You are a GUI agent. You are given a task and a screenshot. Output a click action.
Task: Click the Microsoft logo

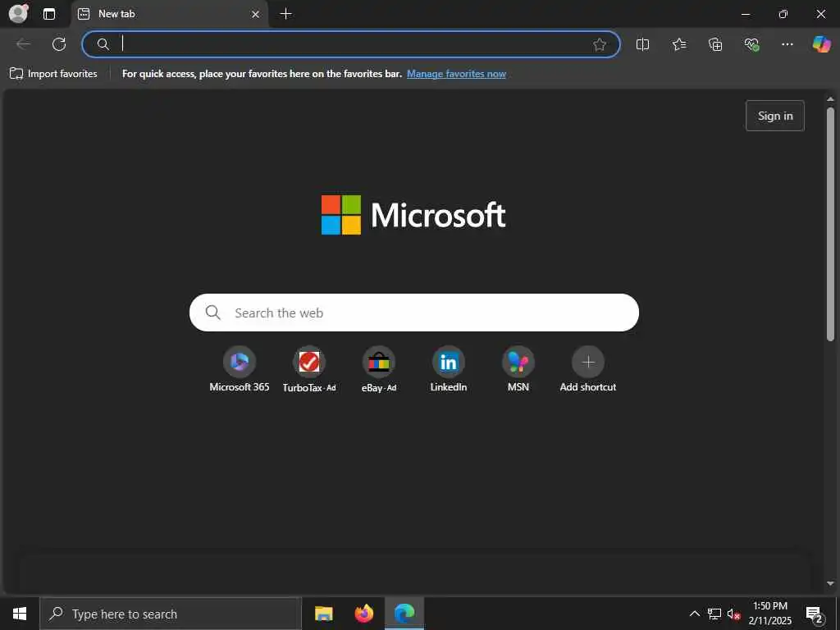[413, 215]
